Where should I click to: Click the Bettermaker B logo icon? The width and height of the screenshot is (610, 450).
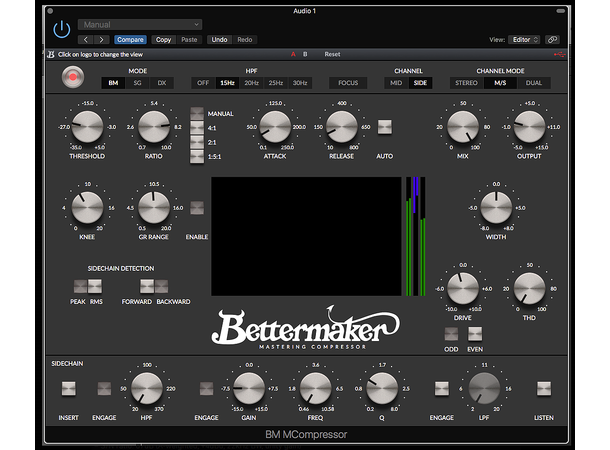pyautogui.click(x=51, y=54)
